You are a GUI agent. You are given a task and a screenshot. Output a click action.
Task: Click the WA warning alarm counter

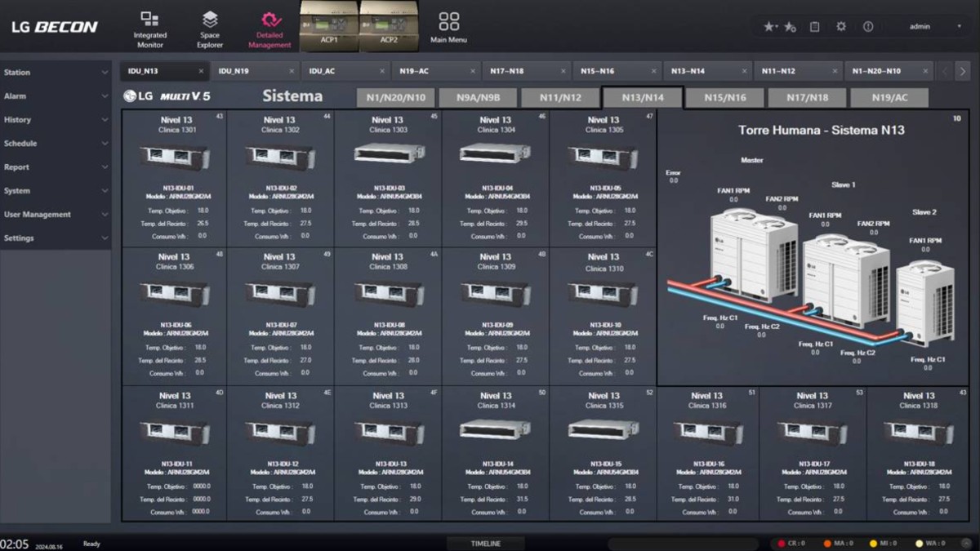tap(930, 544)
